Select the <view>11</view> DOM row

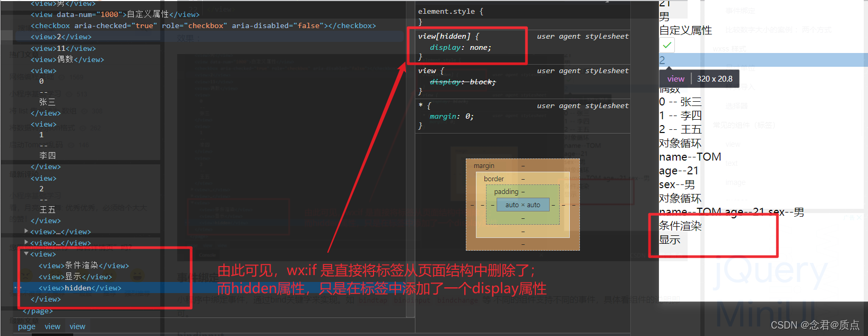coord(63,48)
